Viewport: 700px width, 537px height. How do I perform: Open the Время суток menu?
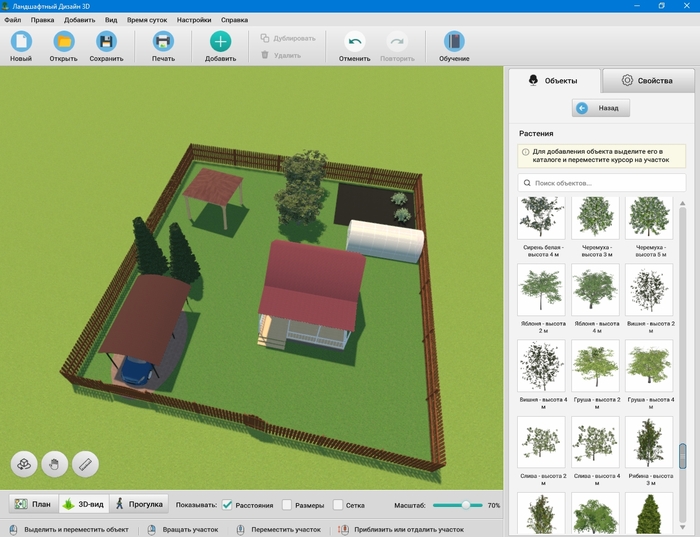[147, 20]
